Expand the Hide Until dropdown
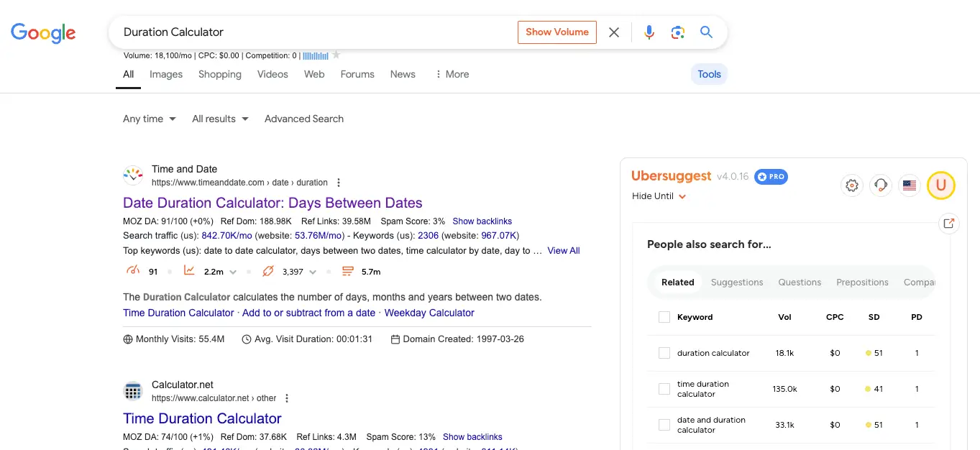This screenshot has height=450, width=980. pyautogui.click(x=659, y=196)
